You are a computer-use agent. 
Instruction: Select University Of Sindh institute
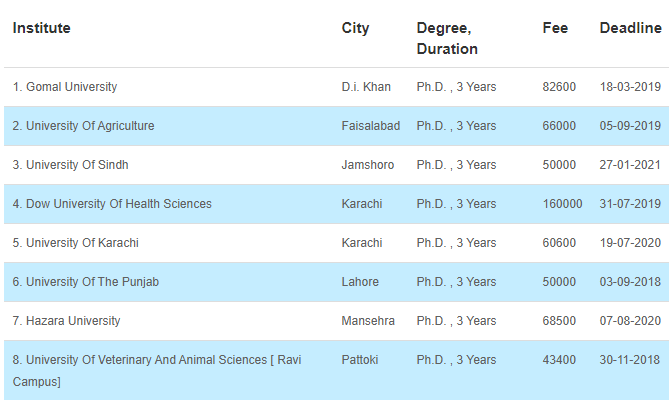click(x=70, y=165)
